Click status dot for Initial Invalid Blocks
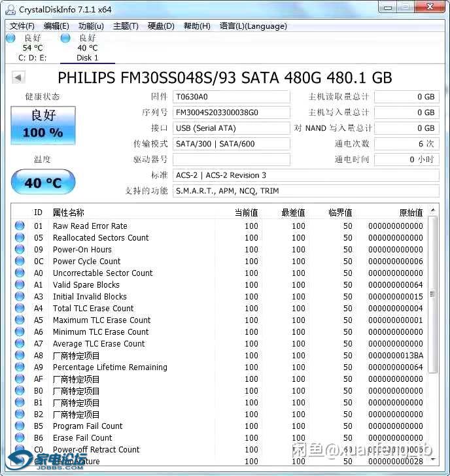450x476 pixels. pyautogui.click(x=20, y=296)
